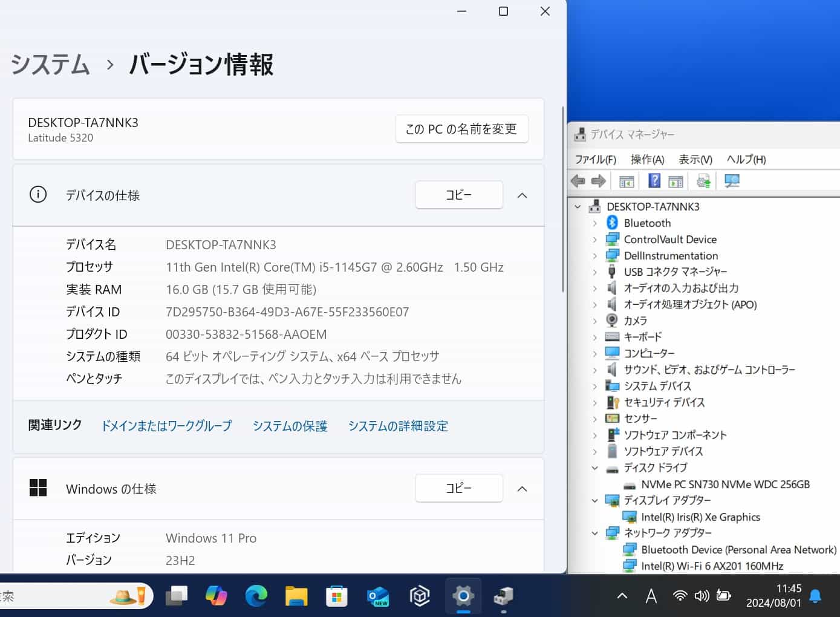The width and height of the screenshot is (840, 617).
Task: Click the back arrow in Device Manager toolbar
Action: point(578,181)
